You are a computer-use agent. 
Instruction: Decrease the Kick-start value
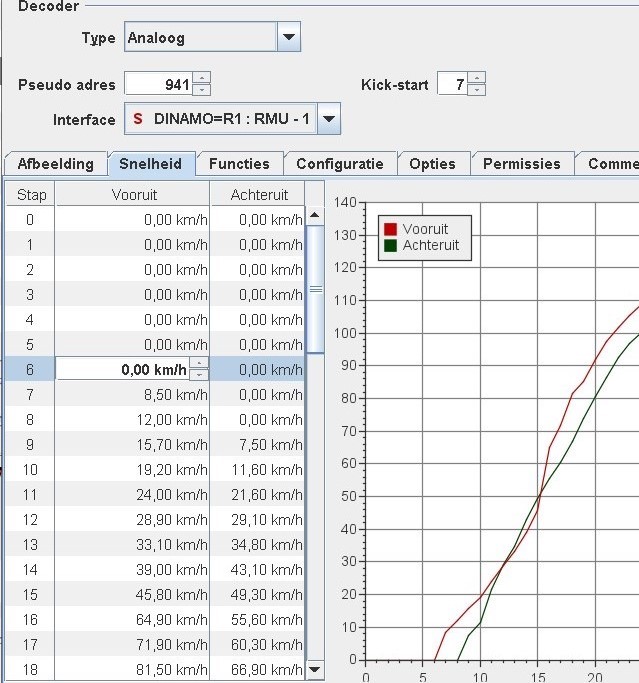tap(477, 89)
